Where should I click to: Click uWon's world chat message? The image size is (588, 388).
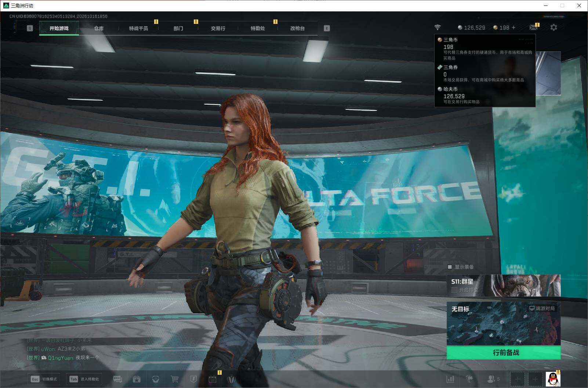[56, 349]
